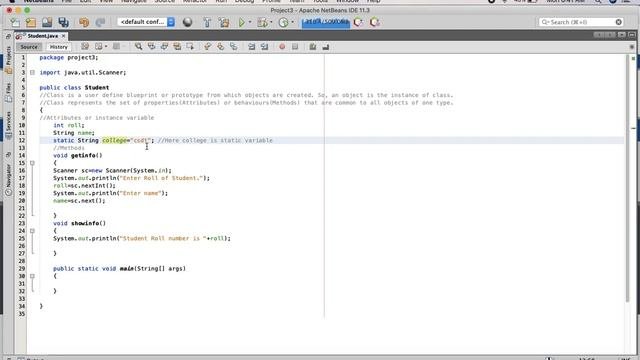Create a new file with the New File icon

(15, 22)
